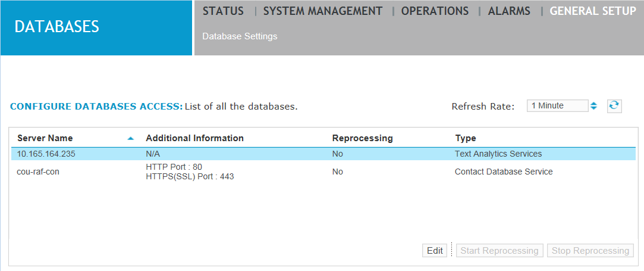Select the GENERAL SETUP tab
The image size is (644, 271).
[x=593, y=11]
